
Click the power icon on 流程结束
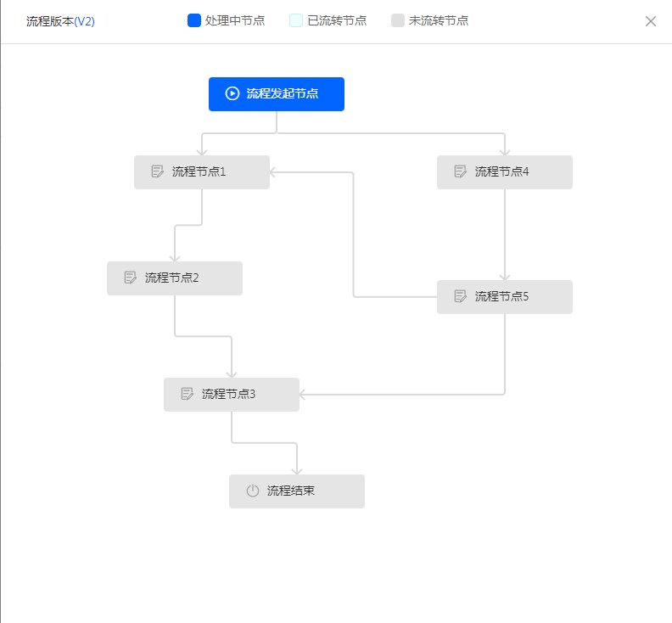[252, 491]
